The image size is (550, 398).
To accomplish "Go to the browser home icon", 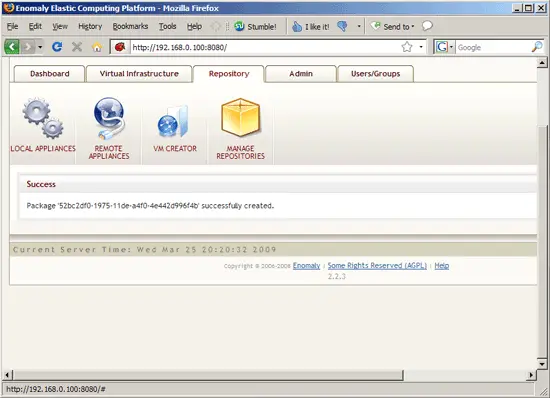I will (97, 47).
